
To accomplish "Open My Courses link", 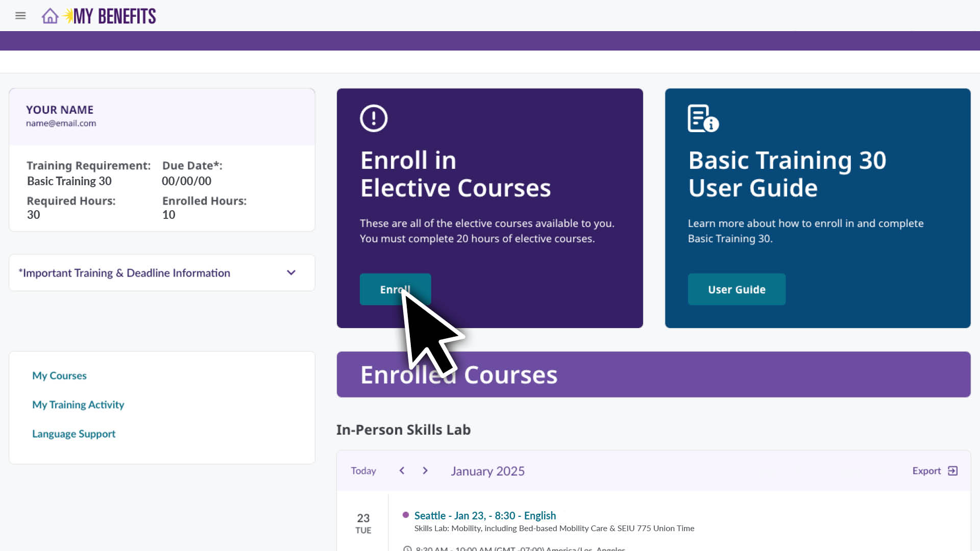I will 59,376.
